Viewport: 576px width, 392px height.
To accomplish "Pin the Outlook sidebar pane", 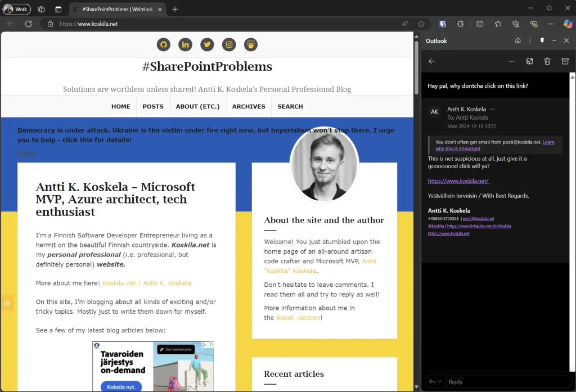I will (x=542, y=40).
